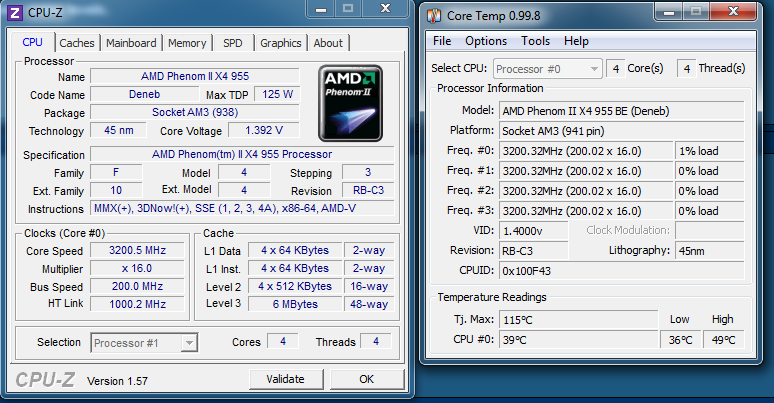Expand the Processor #1 selection dropdown
Screen dimensions: 774x403
189,343
